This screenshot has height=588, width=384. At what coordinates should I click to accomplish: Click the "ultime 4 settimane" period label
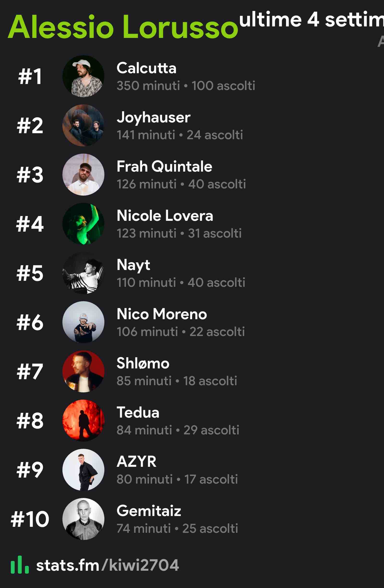pyautogui.click(x=311, y=20)
